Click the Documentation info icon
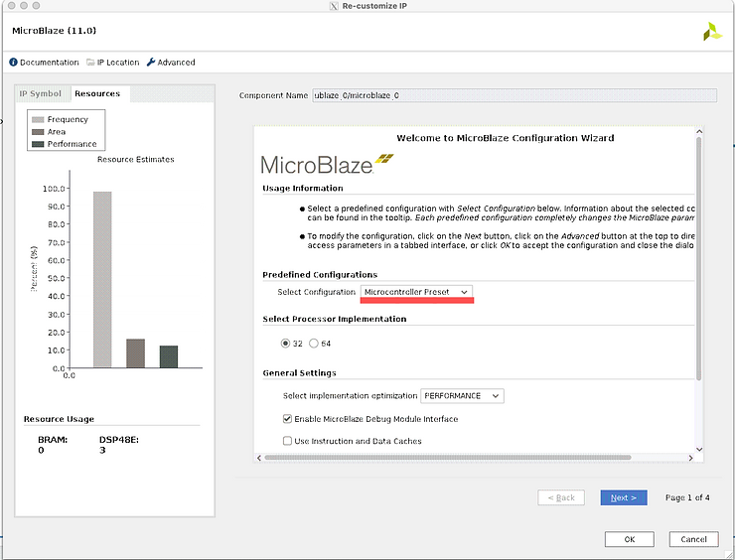This screenshot has width=735, height=560. click(x=14, y=63)
